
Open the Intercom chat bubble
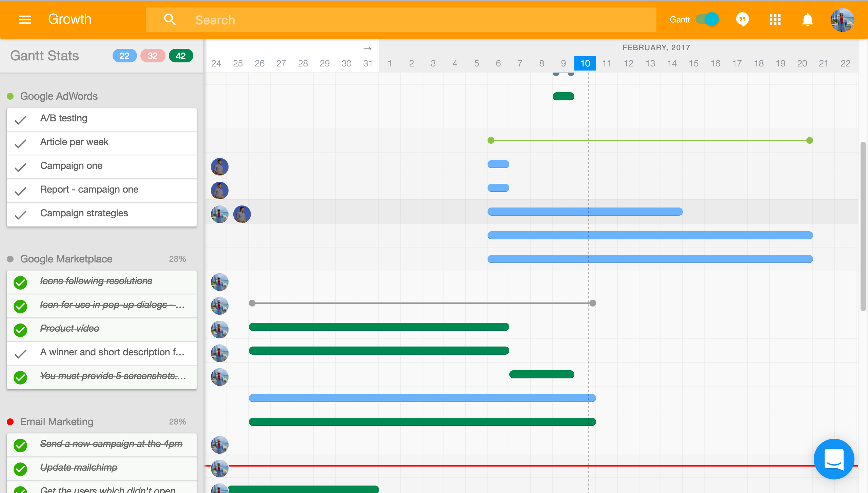pyautogui.click(x=834, y=459)
